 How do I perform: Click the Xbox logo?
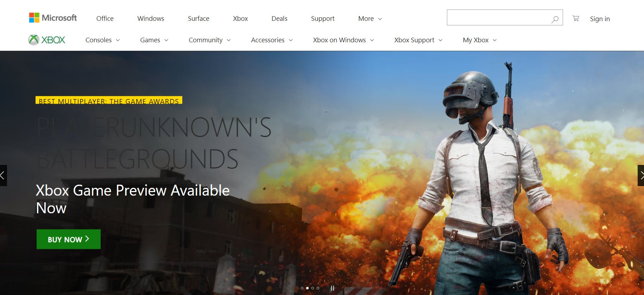point(47,40)
